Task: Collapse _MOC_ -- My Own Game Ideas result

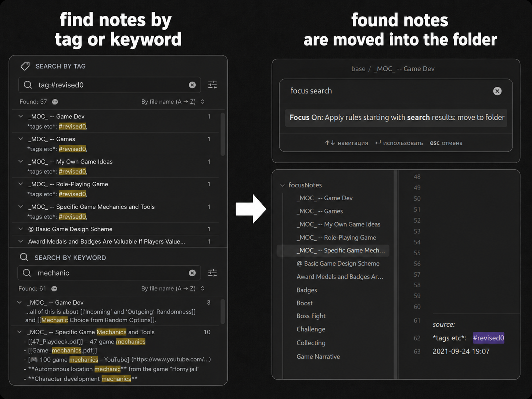Action: pos(21,162)
